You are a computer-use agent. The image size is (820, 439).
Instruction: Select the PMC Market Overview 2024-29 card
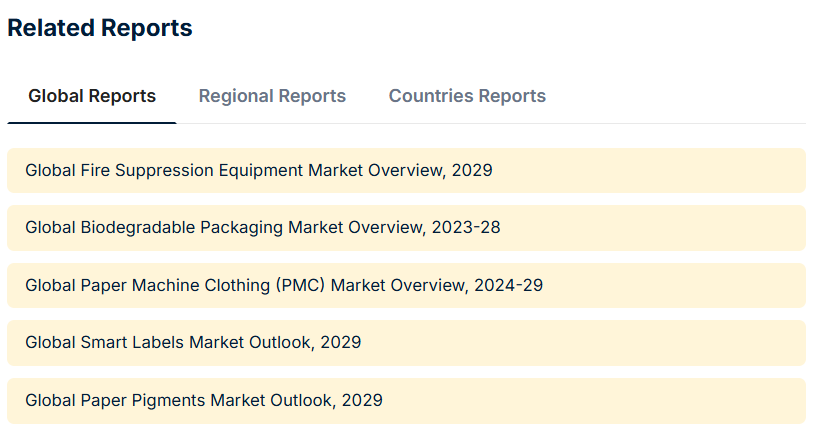(406, 285)
